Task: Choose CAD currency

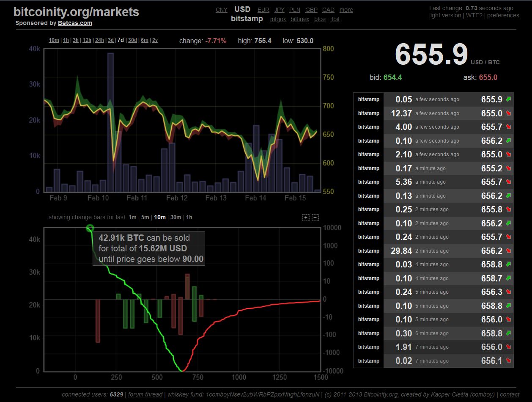Action: (328, 10)
